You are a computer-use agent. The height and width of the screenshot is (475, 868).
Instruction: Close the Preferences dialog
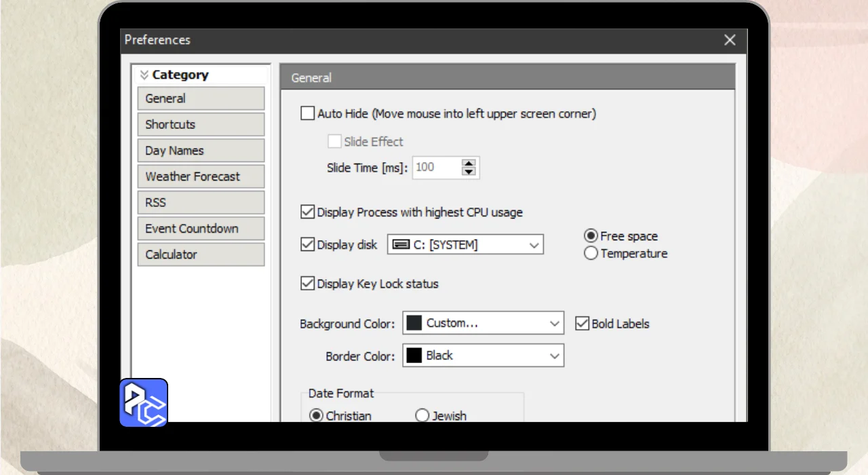click(x=730, y=40)
